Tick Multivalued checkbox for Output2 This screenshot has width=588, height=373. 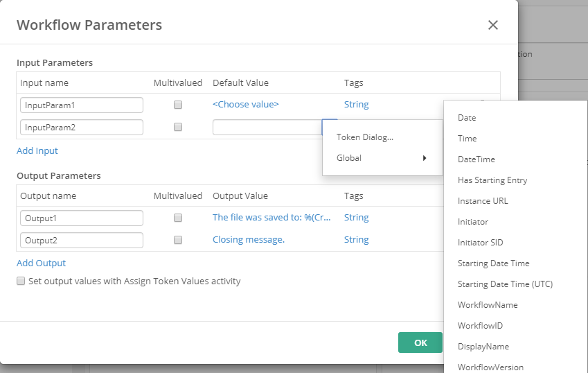(178, 240)
